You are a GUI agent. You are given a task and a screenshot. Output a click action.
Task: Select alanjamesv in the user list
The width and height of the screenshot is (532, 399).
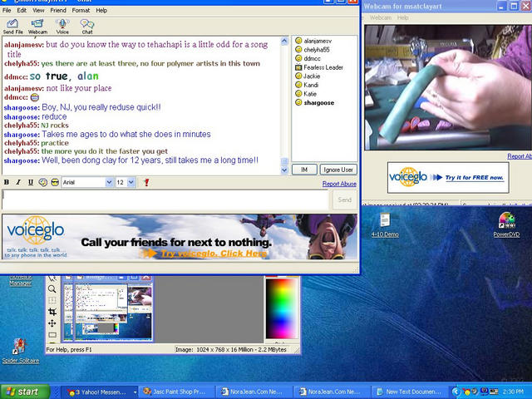click(x=318, y=41)
